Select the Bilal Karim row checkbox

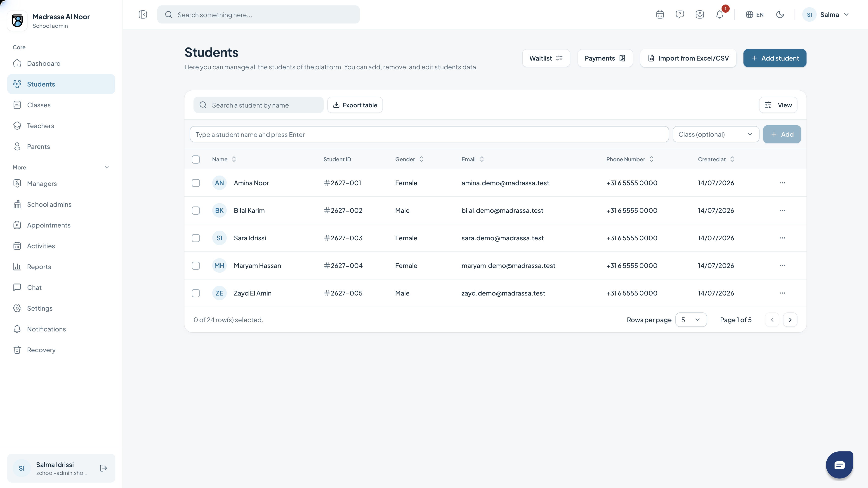(x=196, y=211)
